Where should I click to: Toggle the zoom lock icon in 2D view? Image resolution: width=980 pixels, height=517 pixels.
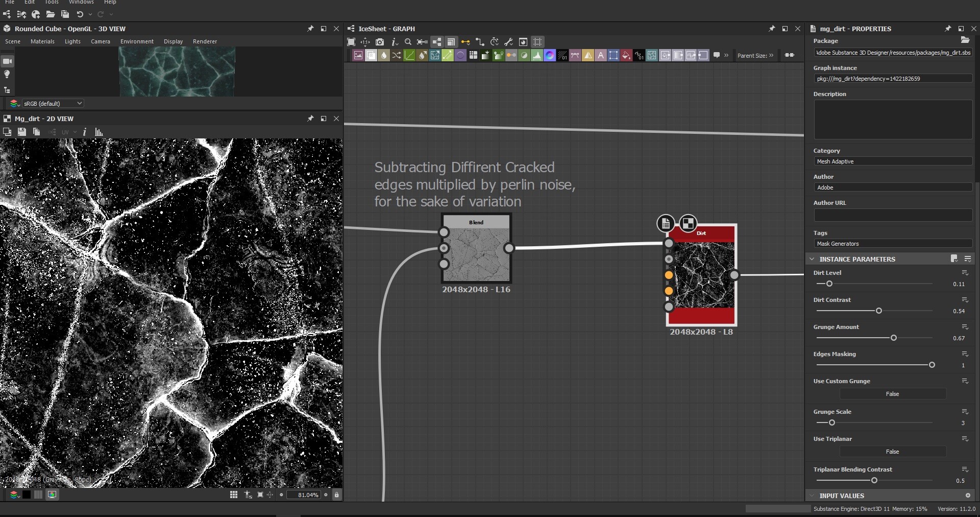pyautogui.click(x=336, y=495)
